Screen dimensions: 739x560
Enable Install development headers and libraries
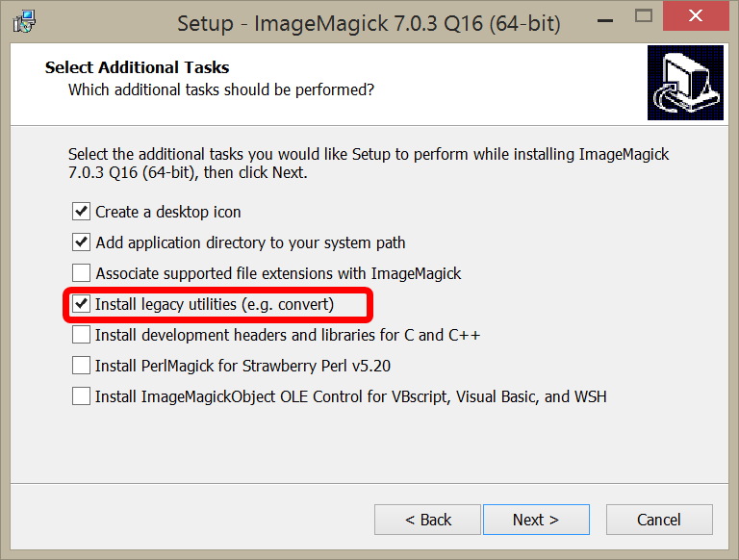click(81, 335)
